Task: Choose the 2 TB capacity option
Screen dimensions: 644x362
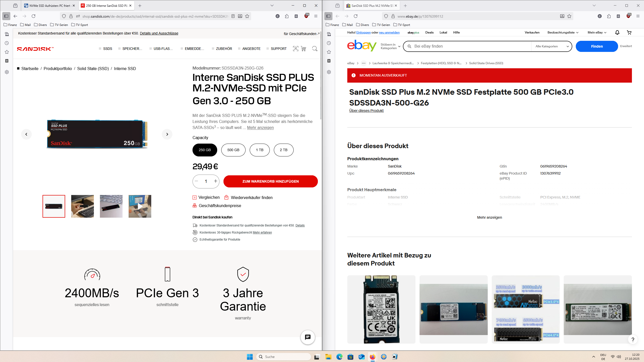Action: 283,150
